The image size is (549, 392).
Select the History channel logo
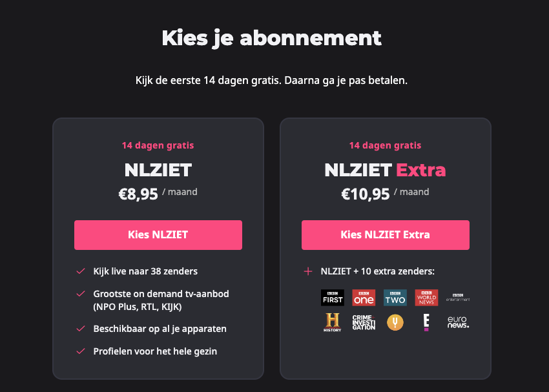point(332,322)
